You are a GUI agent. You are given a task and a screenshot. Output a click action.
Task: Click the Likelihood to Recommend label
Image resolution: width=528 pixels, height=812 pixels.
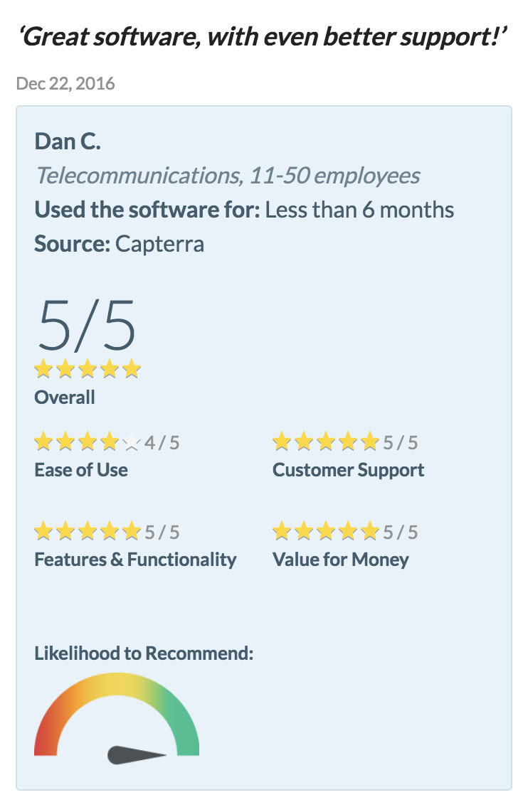(144, 653)
